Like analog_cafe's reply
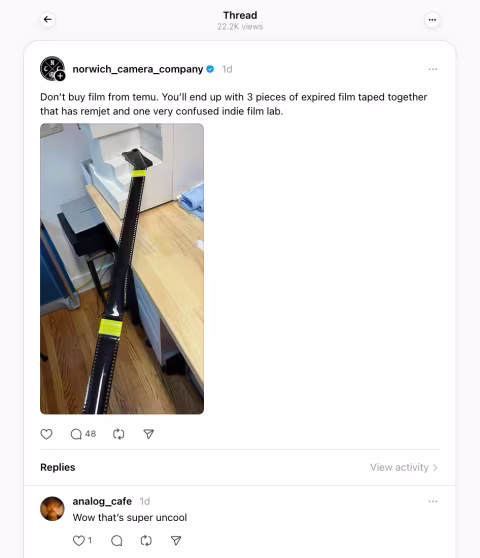The height and width of the screenshot is (558, 480). 82,541
